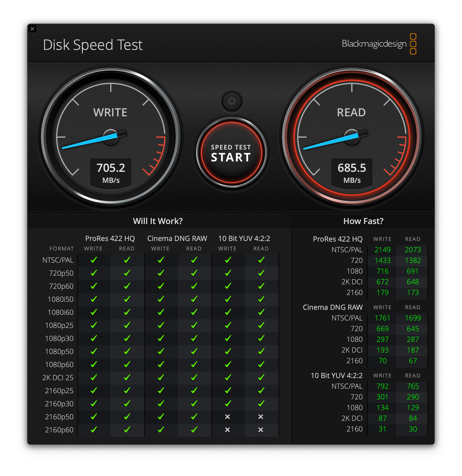462x476 pixels.
Task: Click the X mark for 2160p60 10 Bit YUV read
Action: (261, 430)
